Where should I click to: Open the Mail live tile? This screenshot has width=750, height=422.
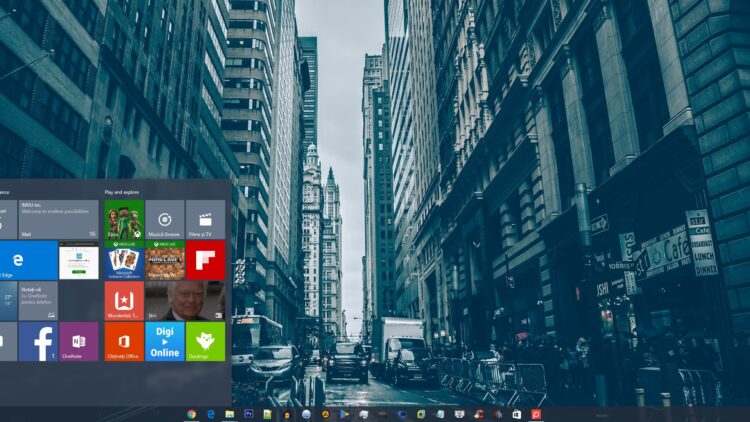point(59,220)
